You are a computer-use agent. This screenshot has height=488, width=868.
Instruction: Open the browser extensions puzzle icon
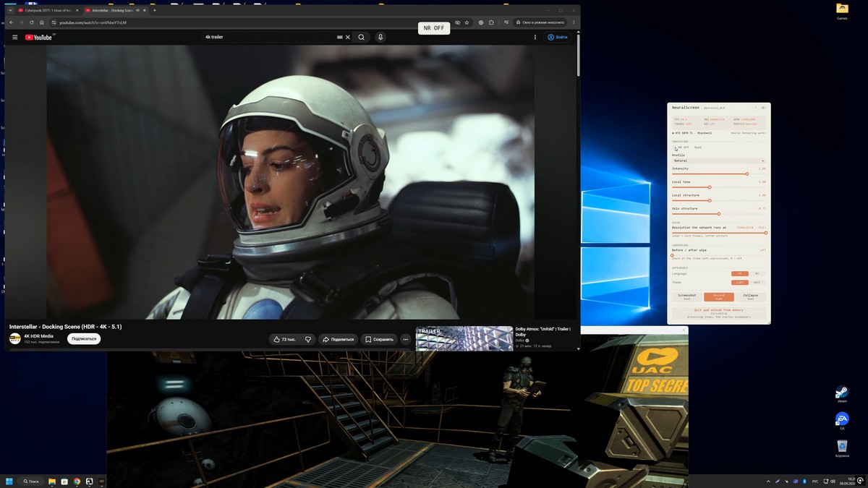point(491,22)
